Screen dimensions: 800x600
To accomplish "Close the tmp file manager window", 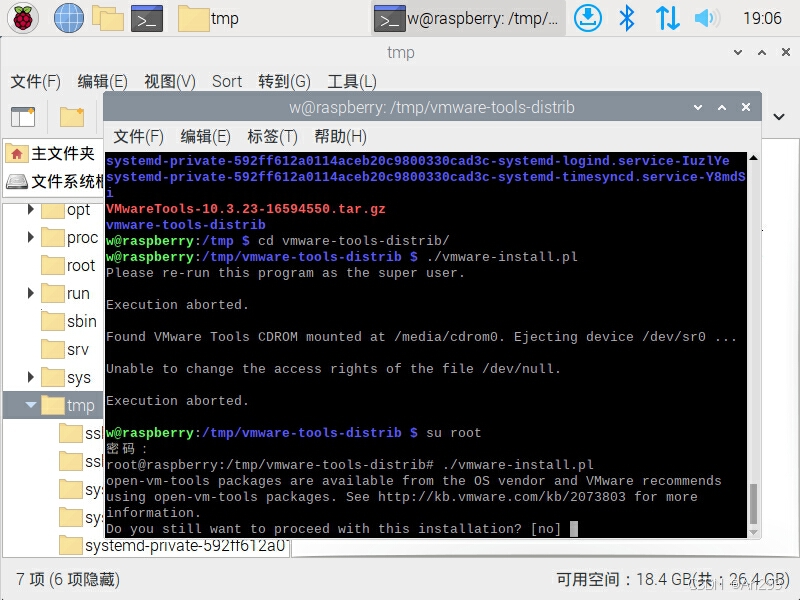I will [x=786, y=52].
